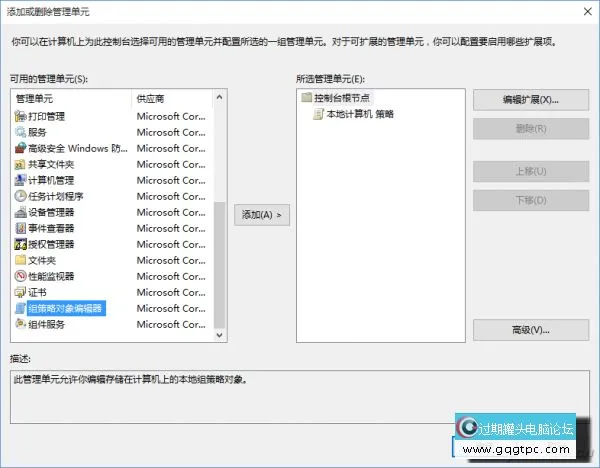Select the 共享文件夹 icon
Screen dimensions: 600x468
20,164
